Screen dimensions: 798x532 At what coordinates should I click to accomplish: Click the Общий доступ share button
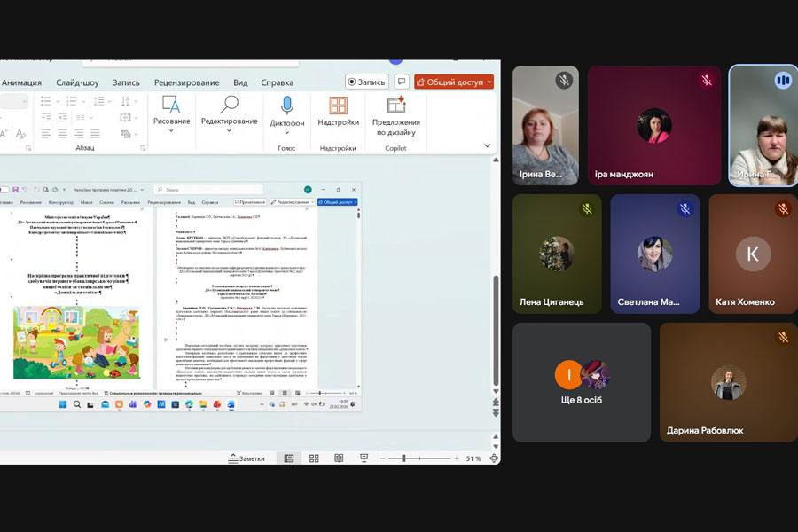point(453,82)
